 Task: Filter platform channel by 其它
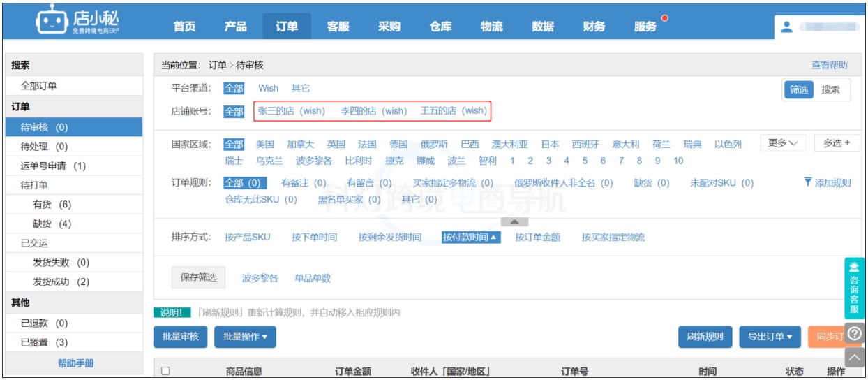coord(301,88)
